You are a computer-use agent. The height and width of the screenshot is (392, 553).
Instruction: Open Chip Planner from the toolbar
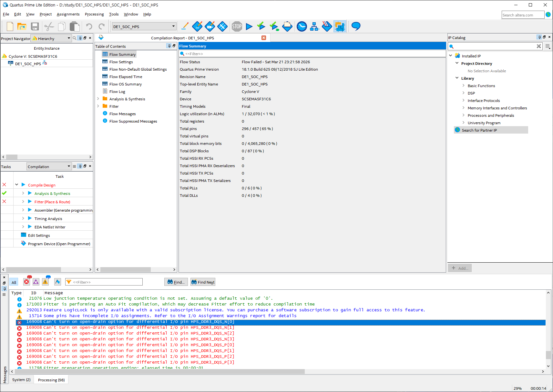pos(222,26)
